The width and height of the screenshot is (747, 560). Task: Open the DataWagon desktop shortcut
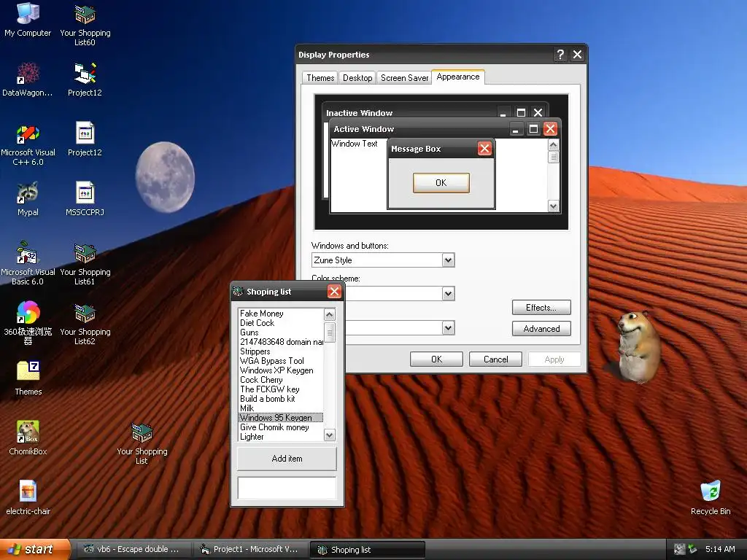click(28, 79)
